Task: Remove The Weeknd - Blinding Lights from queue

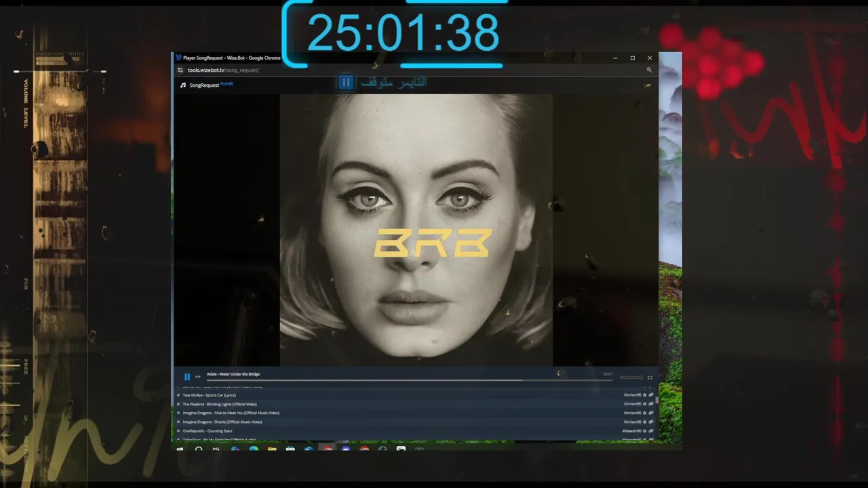Action: click(x=178, y=404)
